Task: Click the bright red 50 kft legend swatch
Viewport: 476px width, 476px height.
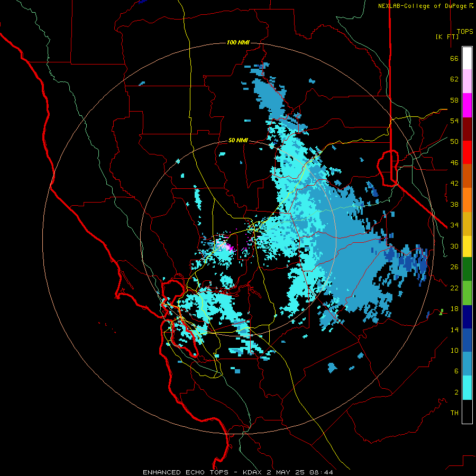Action: coord(467,153)
